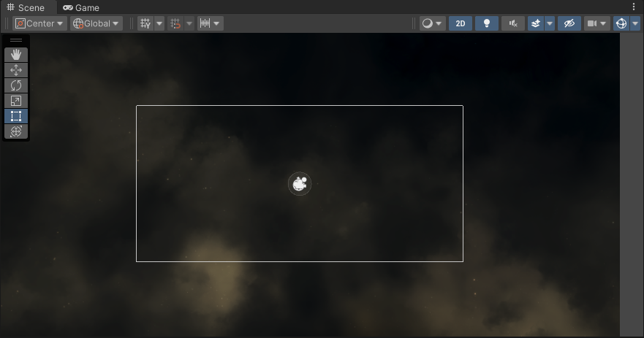Click the snap increment ruler icon
The height and width of the screenshot is (338, 644).
205,23
